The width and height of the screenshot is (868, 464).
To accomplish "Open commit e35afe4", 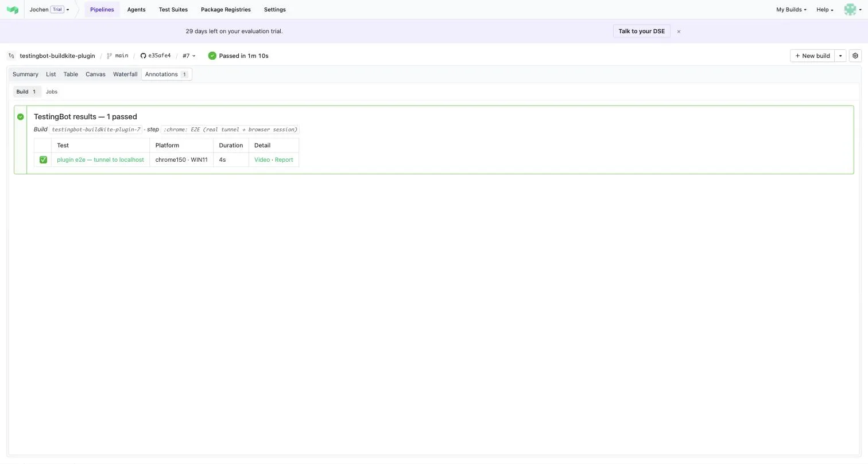I will [159, 56].
